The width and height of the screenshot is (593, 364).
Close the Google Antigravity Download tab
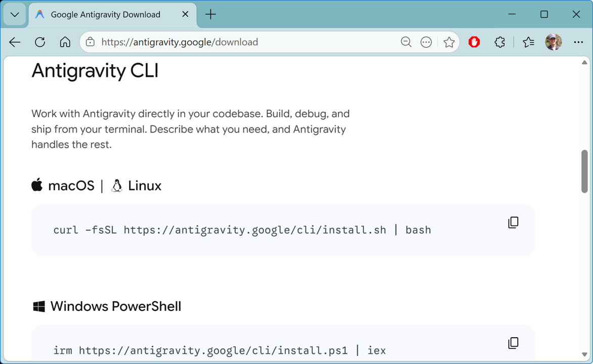(185, 14)
